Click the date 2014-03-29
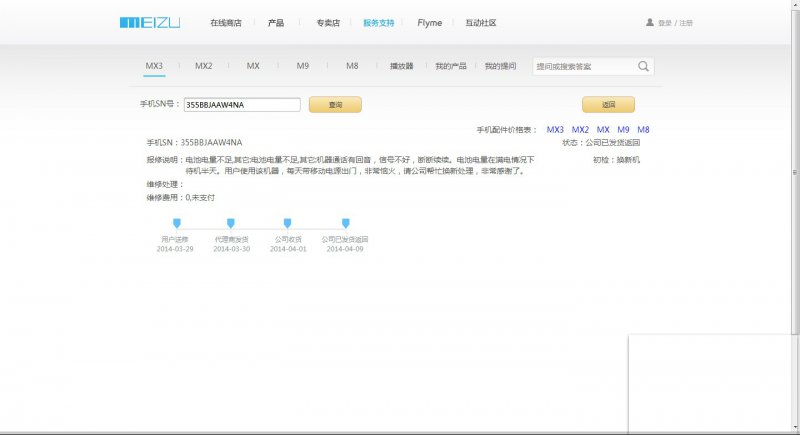 (175, 249)
